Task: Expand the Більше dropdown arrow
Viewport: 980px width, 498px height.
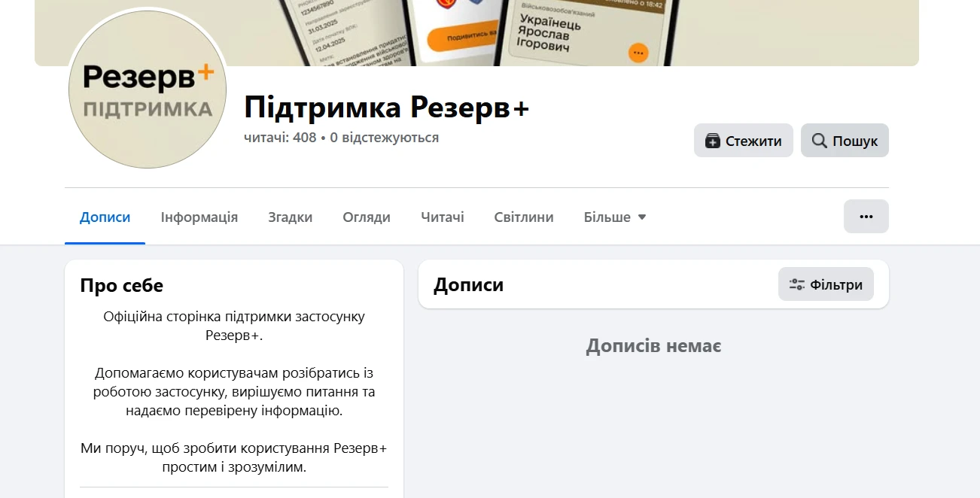Action: tap(642, 217)
